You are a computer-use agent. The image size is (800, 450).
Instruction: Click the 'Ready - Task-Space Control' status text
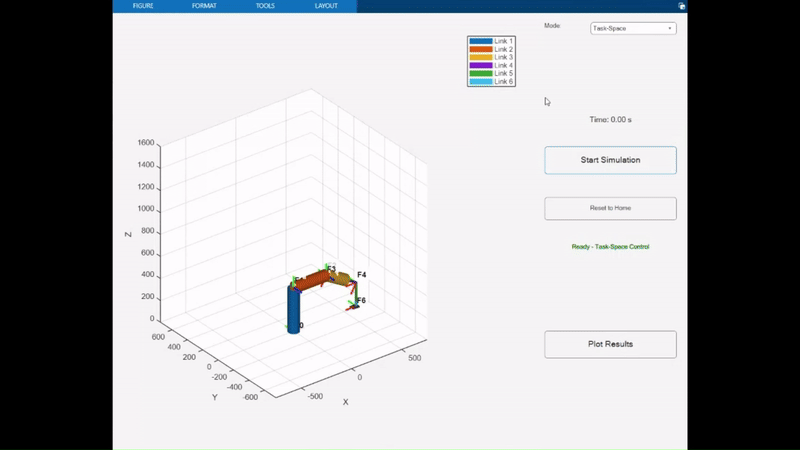(x=610, y=246)
